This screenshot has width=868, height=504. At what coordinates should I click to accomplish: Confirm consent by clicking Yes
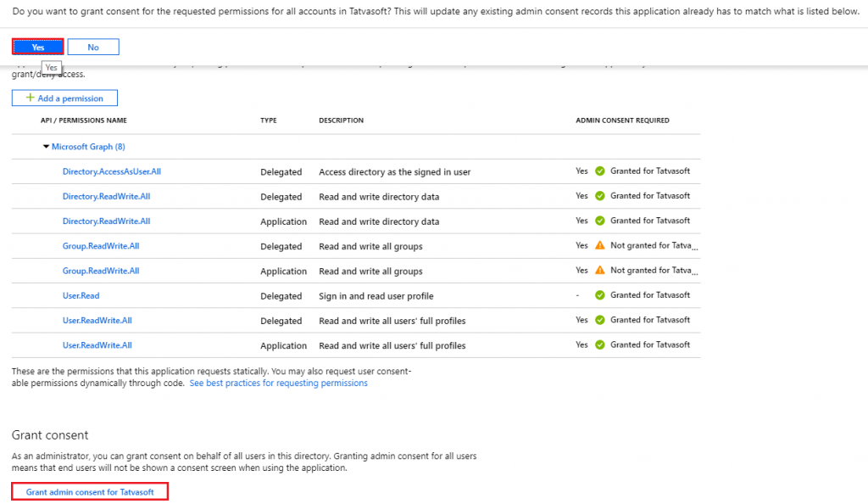pyautogui.click(x=37, y=47)
